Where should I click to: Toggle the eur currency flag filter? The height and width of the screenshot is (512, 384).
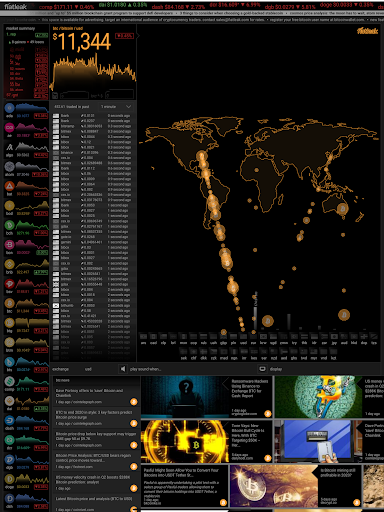[x=253, y=337]
